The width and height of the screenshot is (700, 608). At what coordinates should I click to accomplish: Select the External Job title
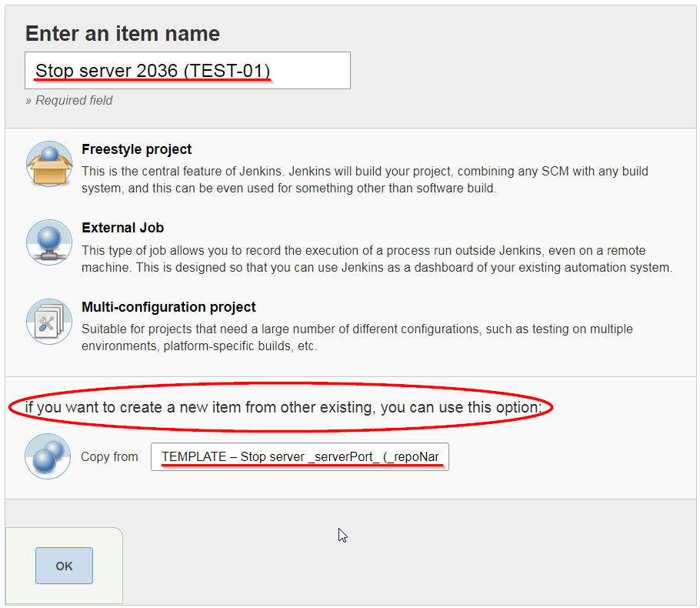(x=122, y=228)
